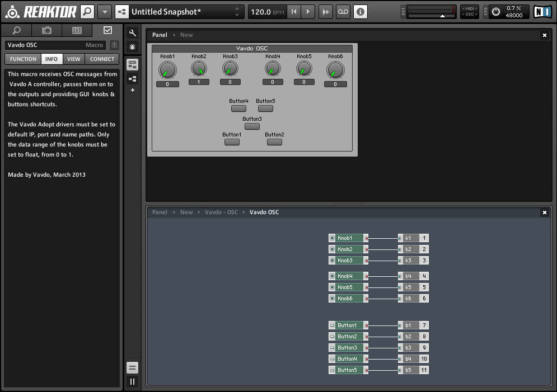Adjust the Knob5 dial
The width and height of the screenshot is (557, 392).
coord(304,68)
